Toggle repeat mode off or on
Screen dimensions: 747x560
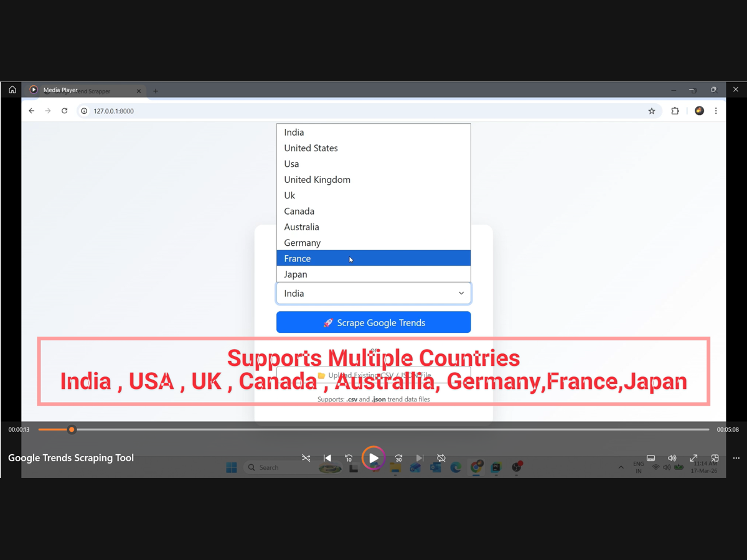441,458
